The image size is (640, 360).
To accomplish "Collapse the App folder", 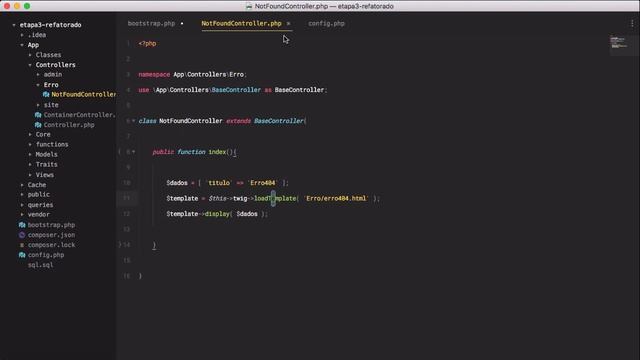I will 22,45.
